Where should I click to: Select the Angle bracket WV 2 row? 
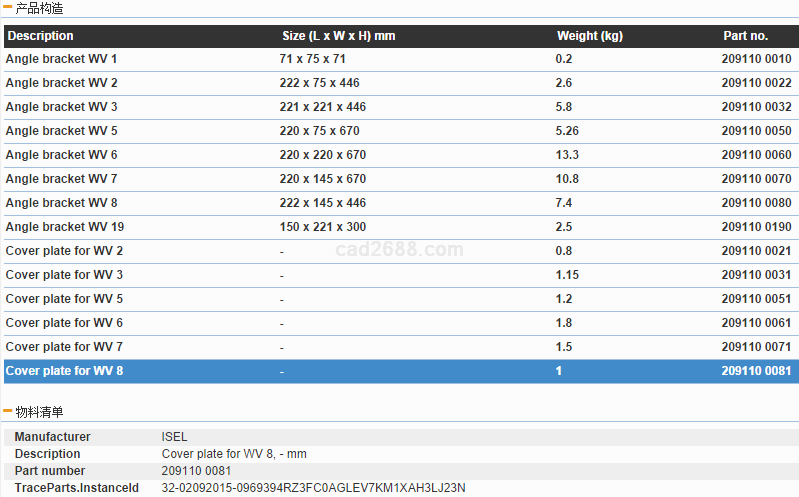[x=62, y=83]
